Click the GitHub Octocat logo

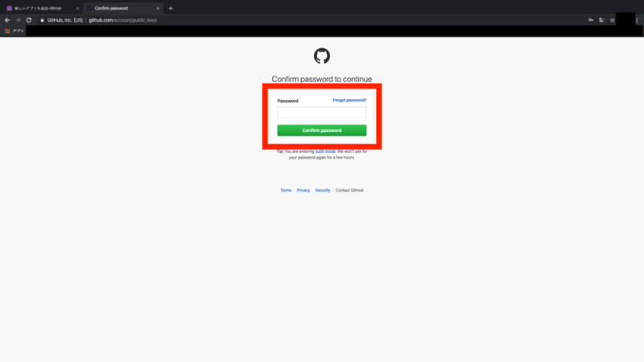point(322,56)
